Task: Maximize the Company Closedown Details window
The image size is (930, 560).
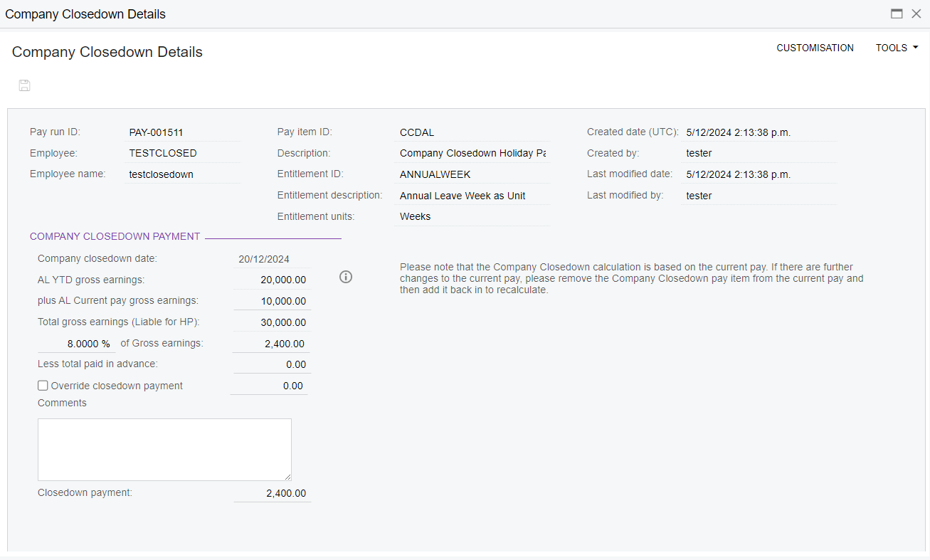Action: click(x=897, y=14)
